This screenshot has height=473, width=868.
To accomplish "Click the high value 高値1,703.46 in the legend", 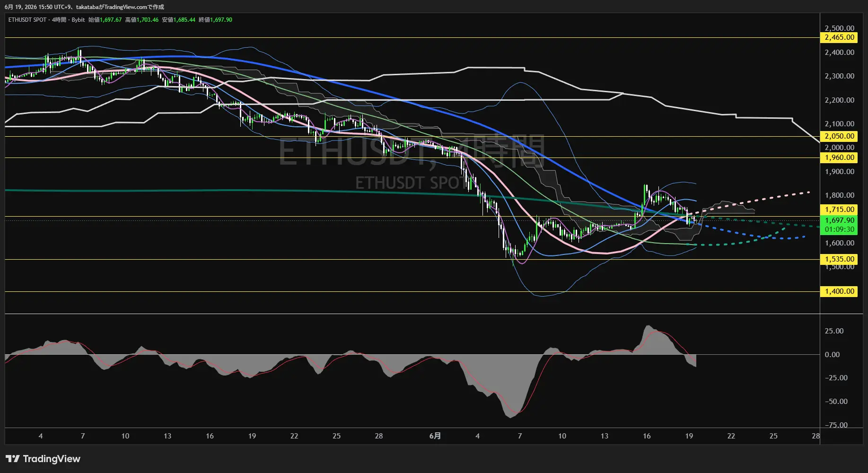I will 142,20.
